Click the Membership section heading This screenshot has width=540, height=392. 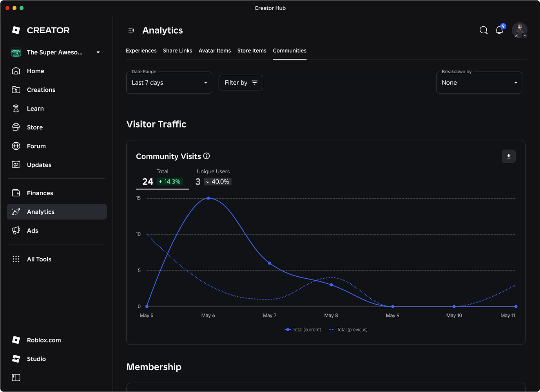(x=154, y=367)
